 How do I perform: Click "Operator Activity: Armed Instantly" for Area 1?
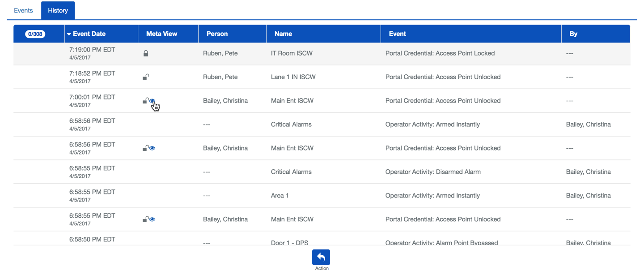pyautogui.click(x=432, y=196)
